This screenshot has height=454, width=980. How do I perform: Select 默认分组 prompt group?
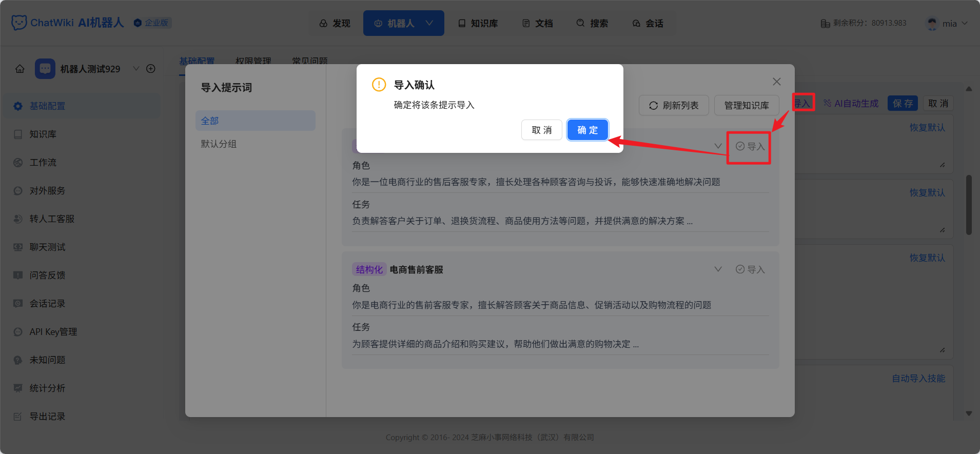coord(256,144)
